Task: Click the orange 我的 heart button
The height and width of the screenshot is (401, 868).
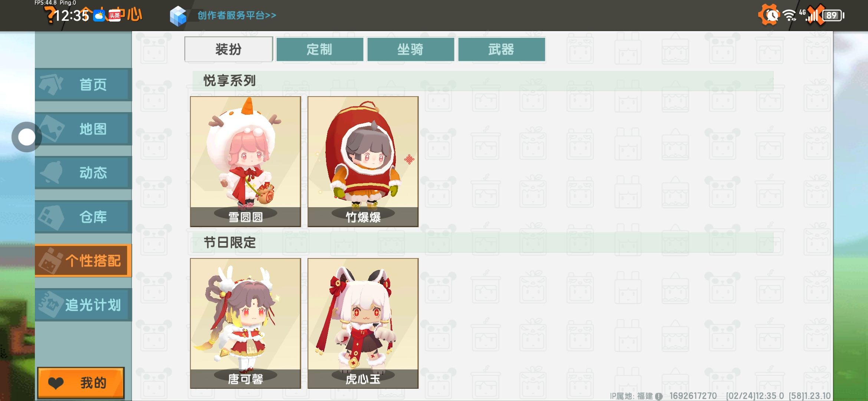Action: click(x=81, y=383)
